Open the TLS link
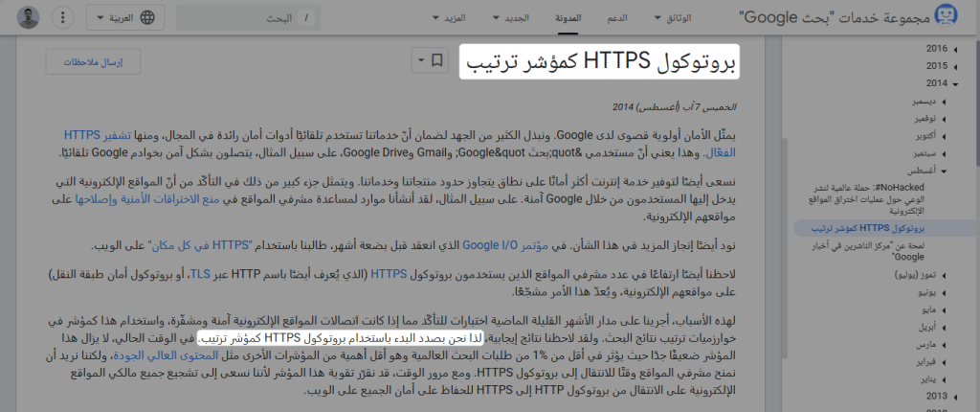This screenshot has width=980, height=412. click(x=199, y=274)
